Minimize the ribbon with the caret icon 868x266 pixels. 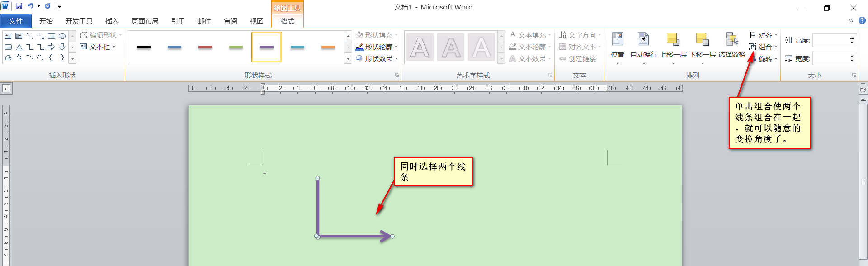(850, 20)
